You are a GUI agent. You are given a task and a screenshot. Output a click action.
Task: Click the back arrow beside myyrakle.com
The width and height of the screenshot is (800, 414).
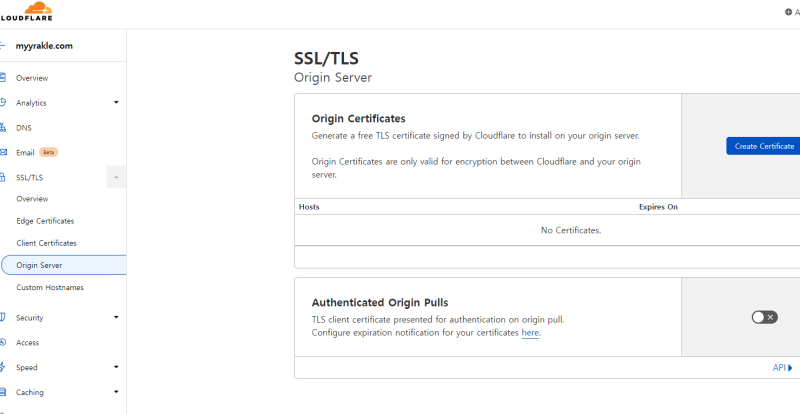tap(3, 46)
